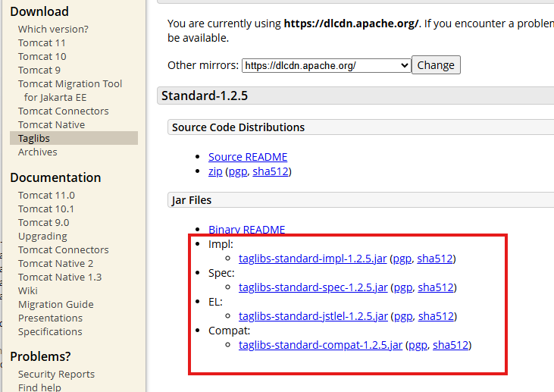Open Tomcat Native download link
554x392 pixels.
click(52, 125)
